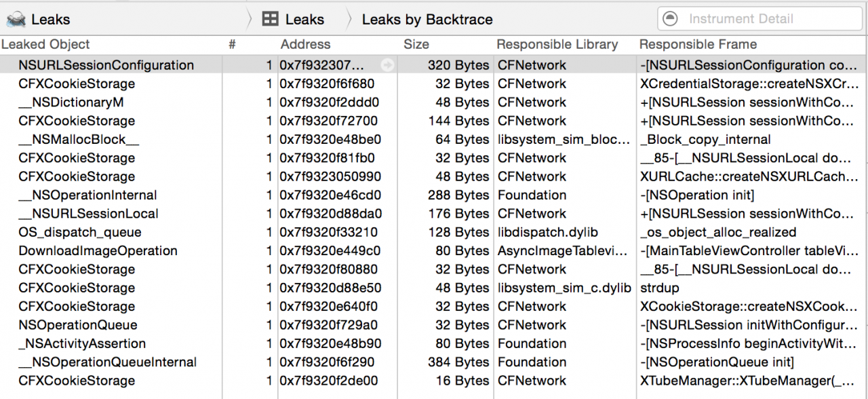This screenshot has width=868, height=399.
Task: Click into the Instrument Detail search field
Action: [x=760, y=19]
